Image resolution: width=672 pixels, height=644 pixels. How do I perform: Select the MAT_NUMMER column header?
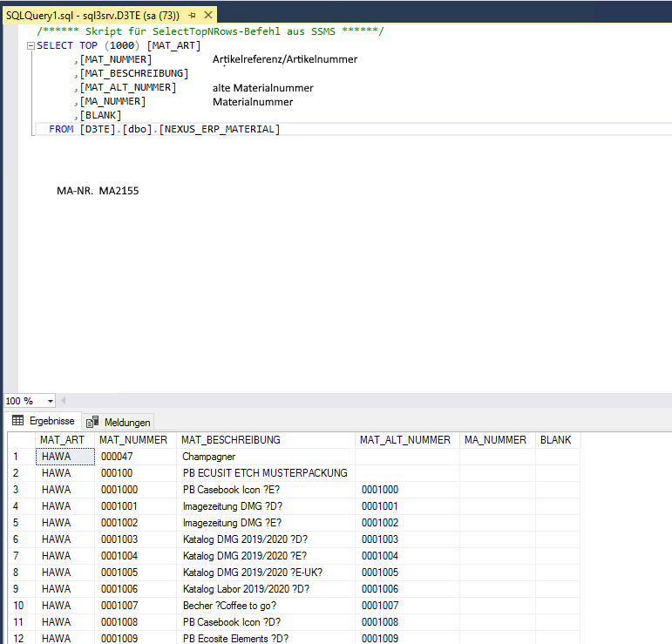pos(132,440)
